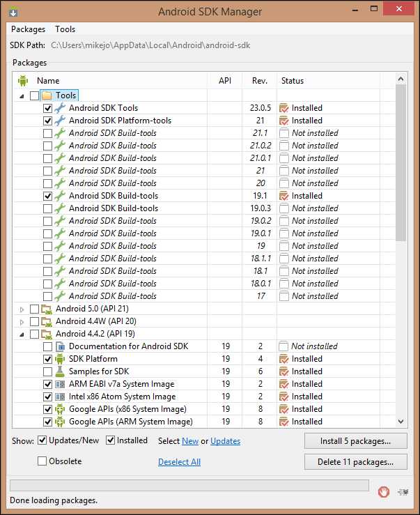Toggle the Updates/New show filter
The width and height of the screenshot is (420, 515).
point(42,440)
